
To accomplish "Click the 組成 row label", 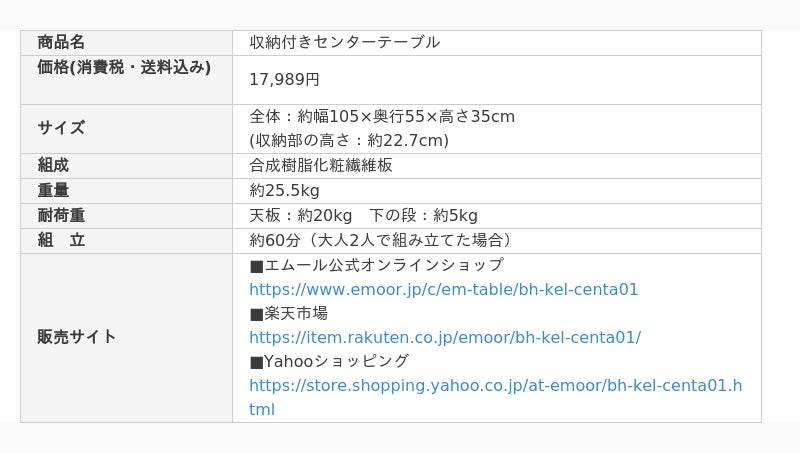I will coord(53,166).
